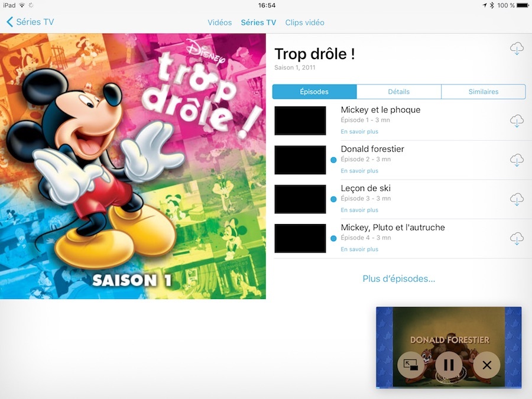Switch to the Vidéos tab
Screen dimensions: 532x399
219,22
